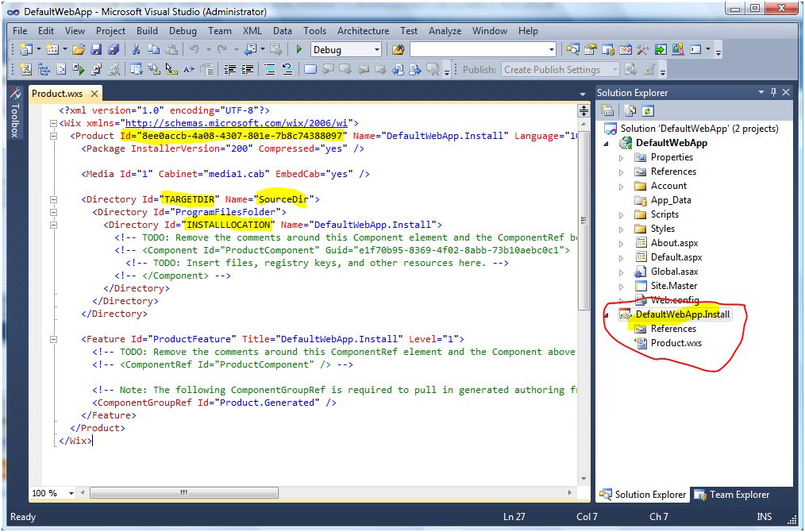Image resolution: width=805 pixels, height=532 pixels.
Task: Open the Command Window icon
Action: [695, 49]
